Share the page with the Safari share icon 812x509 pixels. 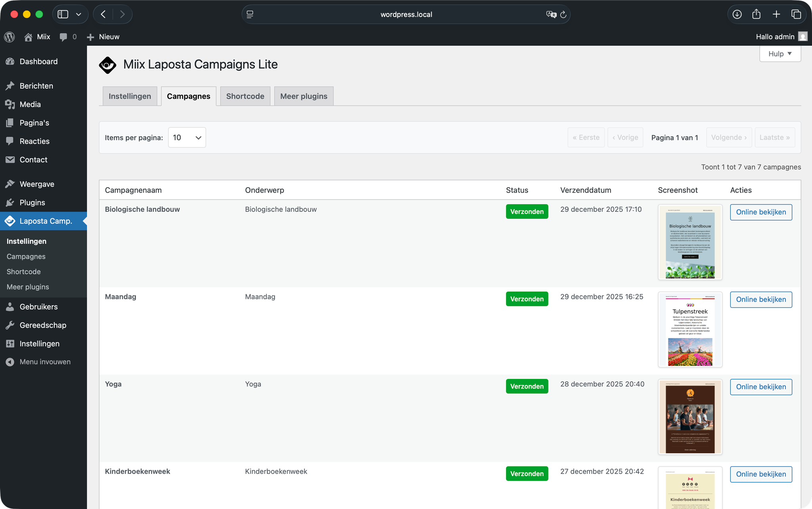(x=756, y=14)
